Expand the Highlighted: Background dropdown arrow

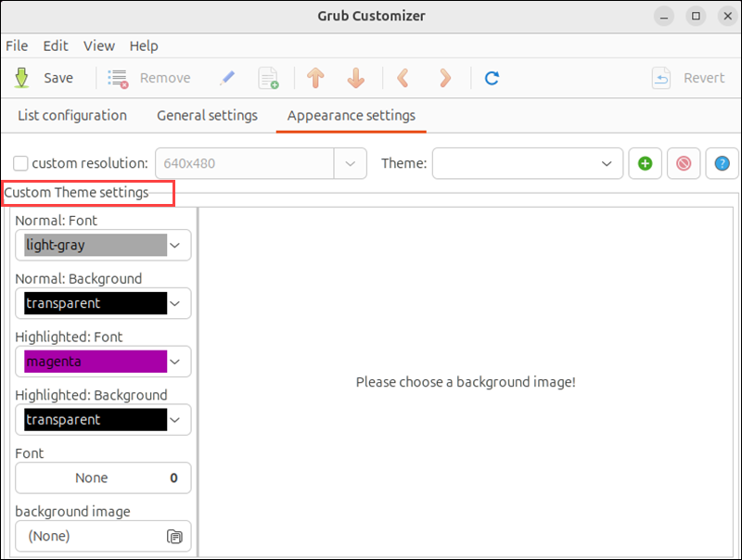tap(175, 420)
